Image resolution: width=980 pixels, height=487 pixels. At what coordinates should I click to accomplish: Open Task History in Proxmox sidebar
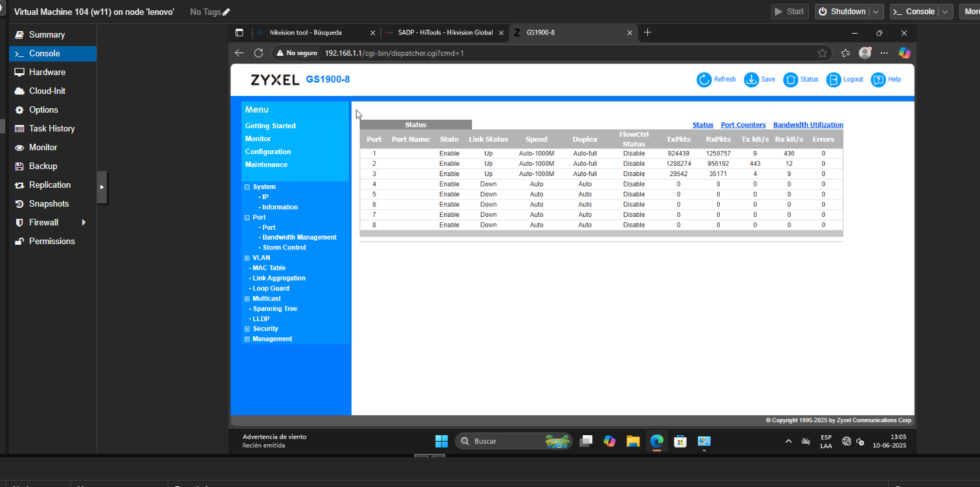pos(52,128)
